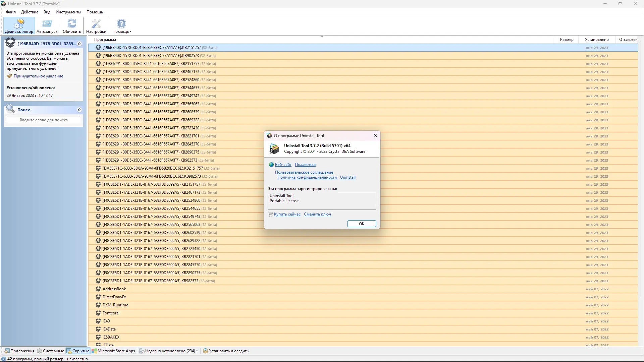Open the Сменить ключ link

[x=317, y=214]
